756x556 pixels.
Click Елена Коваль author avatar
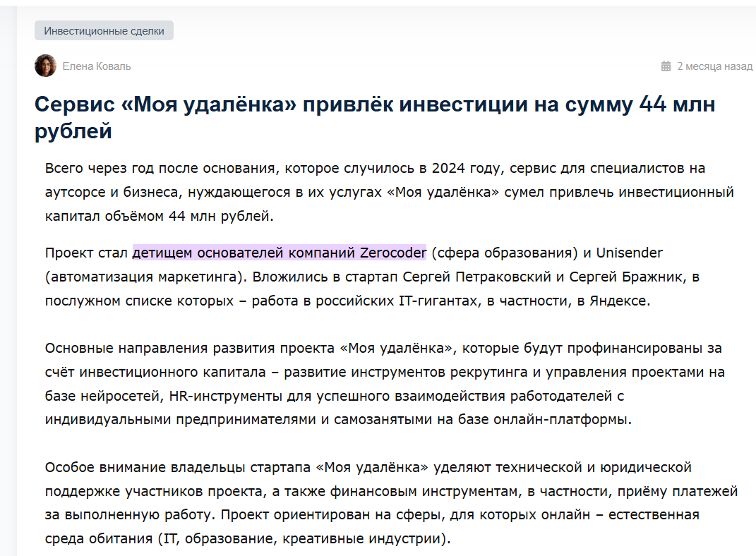tap(45, 66)
